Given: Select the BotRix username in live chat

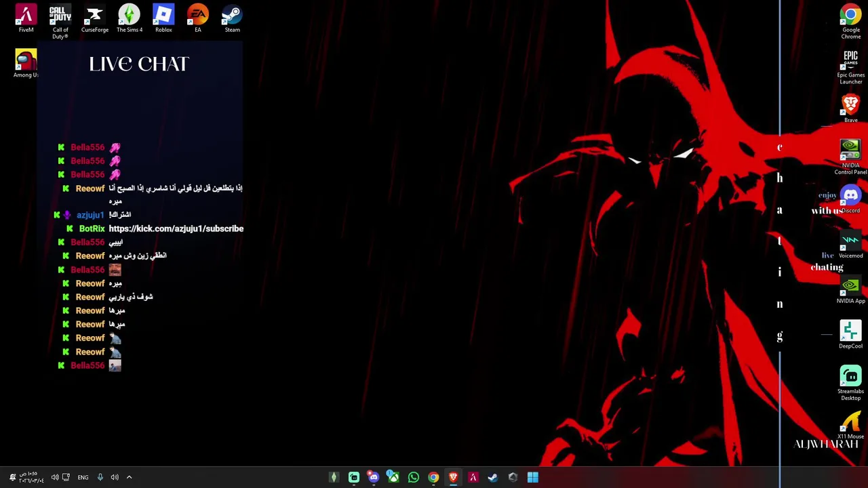Looking at the screenshot, I should click(x=92, y=228).
